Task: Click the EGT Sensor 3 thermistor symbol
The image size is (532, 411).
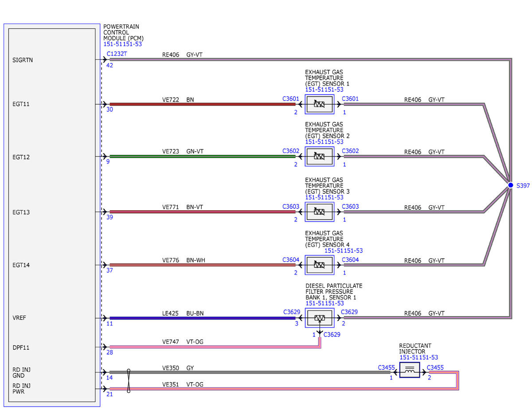Action: click(x=320, y=212)
